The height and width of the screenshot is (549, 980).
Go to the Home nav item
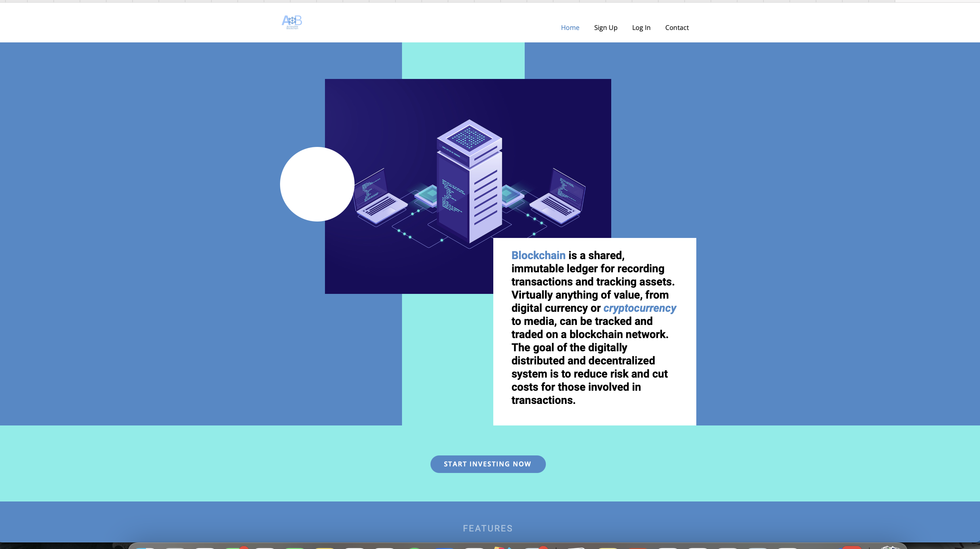click(x=570, y=27)
